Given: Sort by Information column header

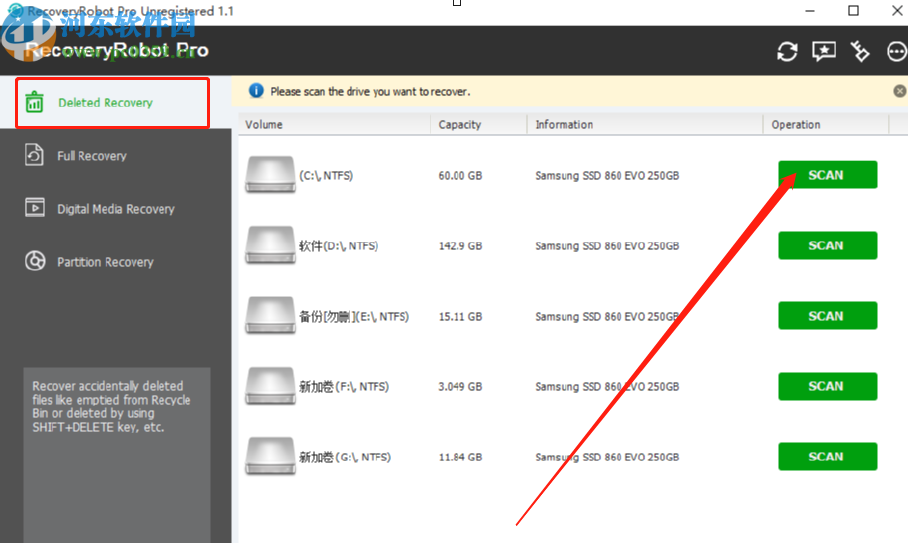Looking at the screenshot, I should (x=645, y=124).
